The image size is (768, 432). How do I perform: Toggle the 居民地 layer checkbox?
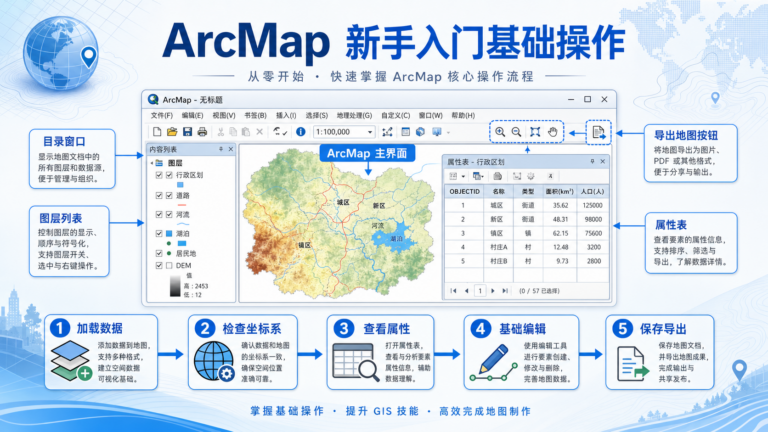coord(159,253)
